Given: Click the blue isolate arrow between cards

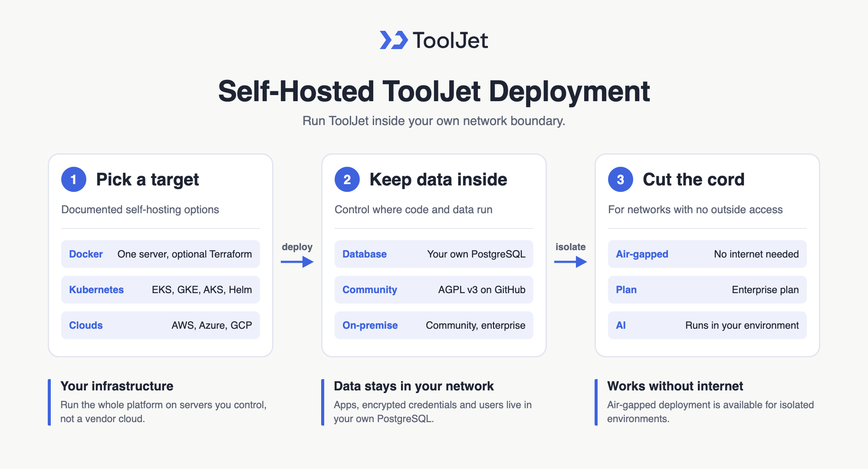Looking at the screenshot, I should click(571, 262).
